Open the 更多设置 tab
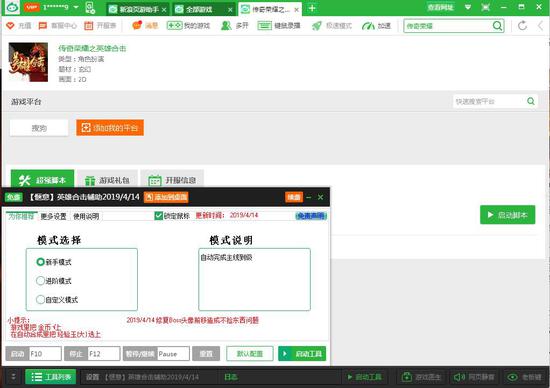 click(53, 216)
